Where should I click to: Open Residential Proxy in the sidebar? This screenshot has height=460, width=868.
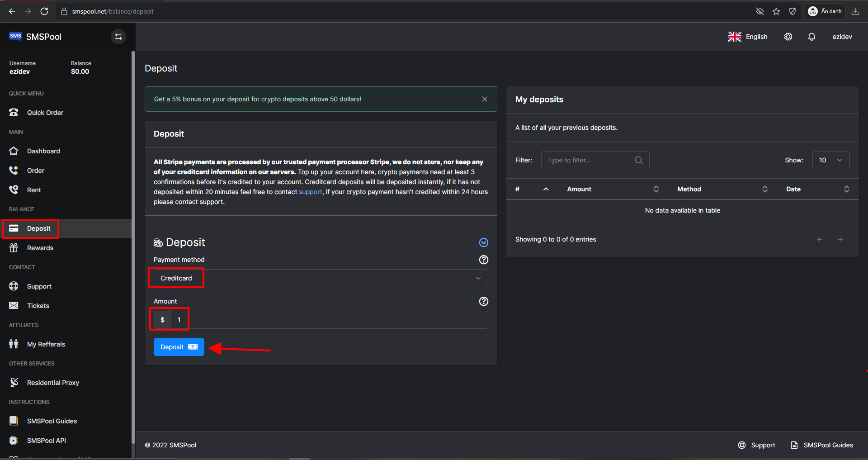tap(66, 383)
